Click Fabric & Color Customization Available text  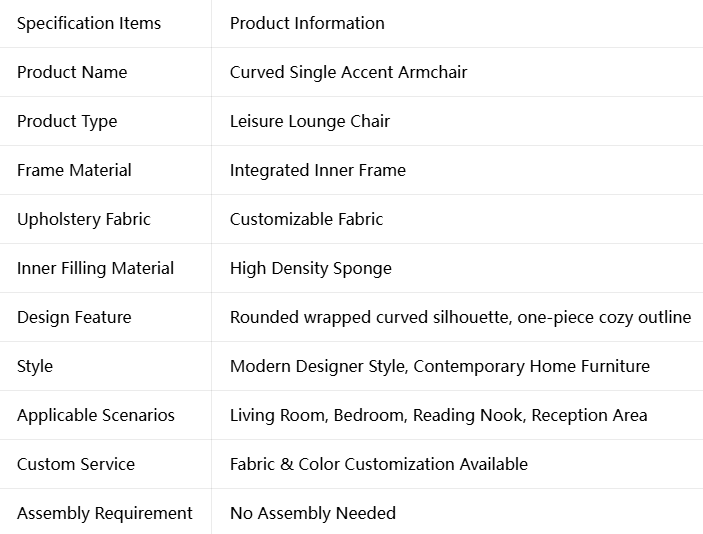tap(379, 464)
